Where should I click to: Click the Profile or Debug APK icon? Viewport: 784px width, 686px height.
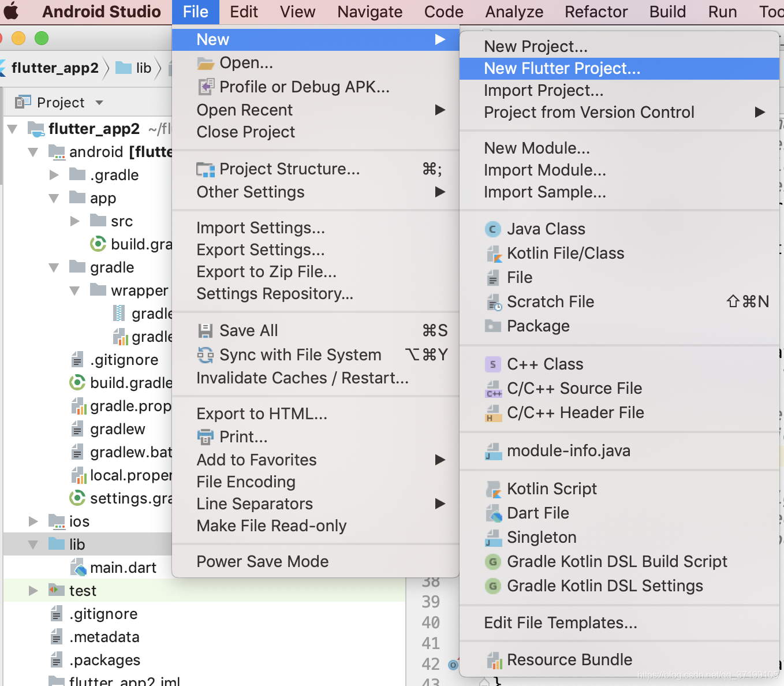coord(206,87)
